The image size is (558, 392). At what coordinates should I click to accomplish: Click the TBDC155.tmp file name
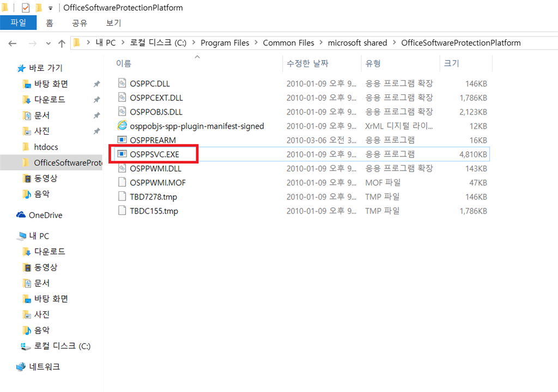click(x=154, y=211)
